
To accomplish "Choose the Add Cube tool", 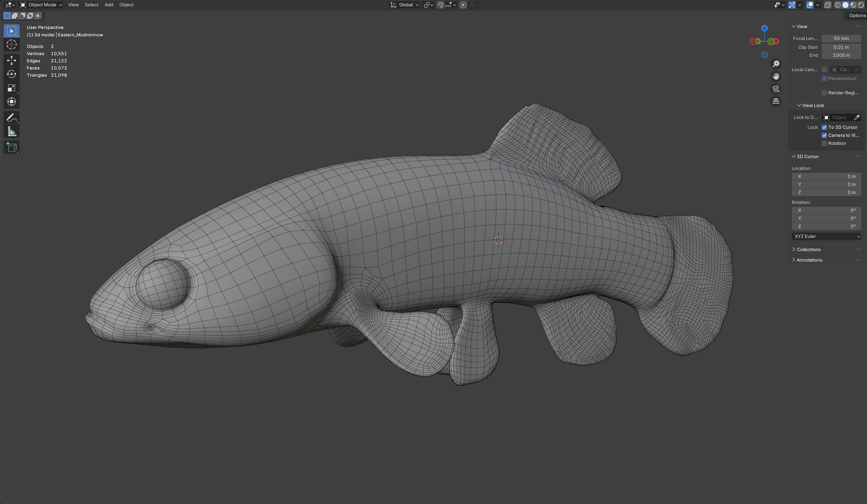I will [11, 147].
